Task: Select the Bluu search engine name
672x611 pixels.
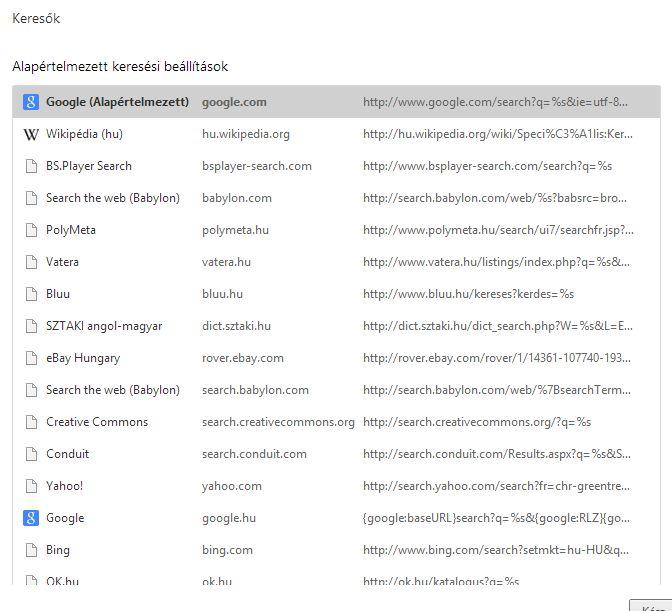Action: pyautogui.click(x=58, y=294)
